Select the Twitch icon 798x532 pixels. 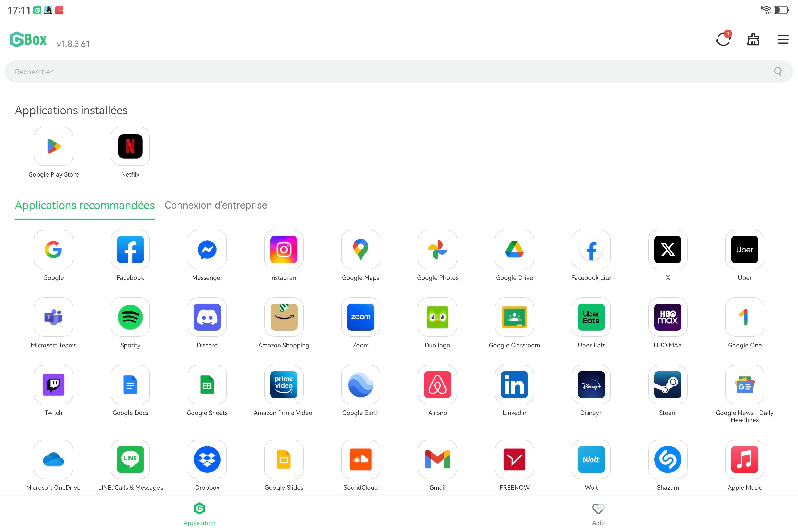54,384
